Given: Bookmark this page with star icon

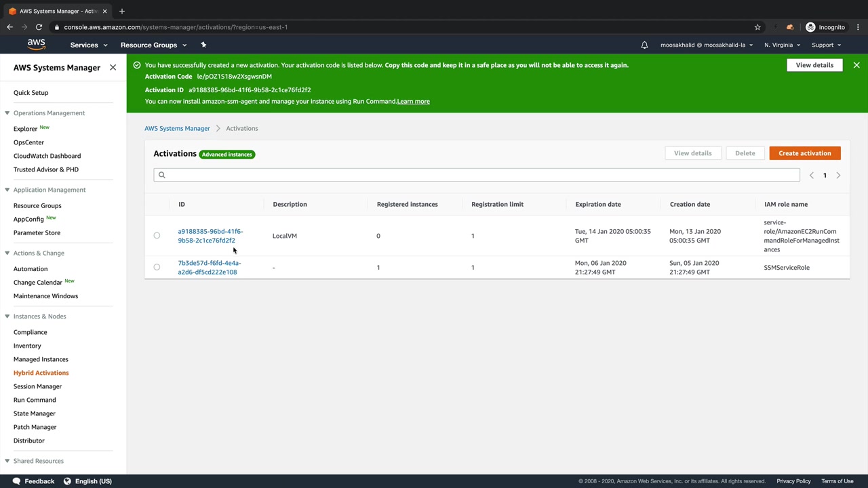Looking at the screenshot, I should (757, 27).
